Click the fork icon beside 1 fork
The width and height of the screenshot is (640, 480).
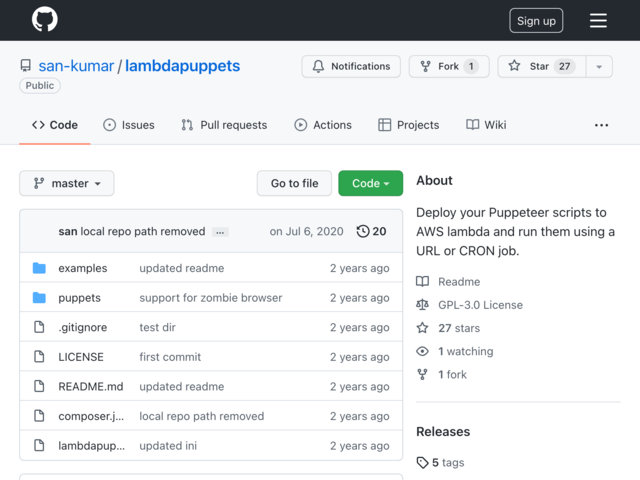pyautogui.click(x=422, y=374)
